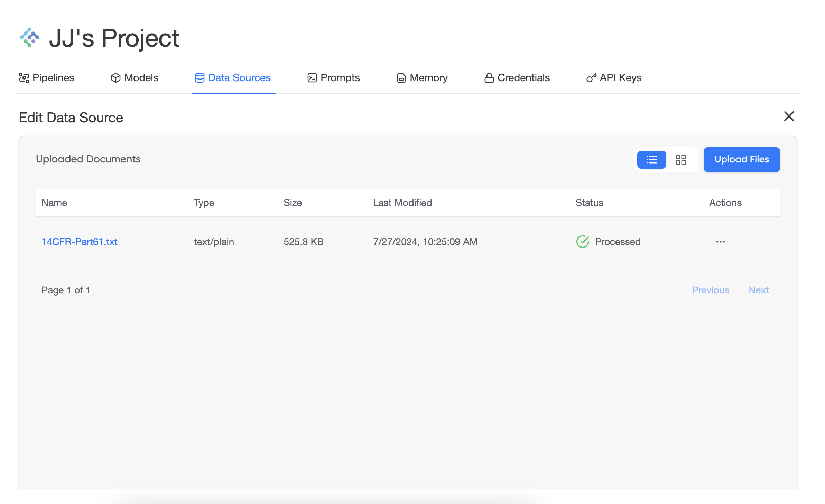Click the Processed status text

618,242
